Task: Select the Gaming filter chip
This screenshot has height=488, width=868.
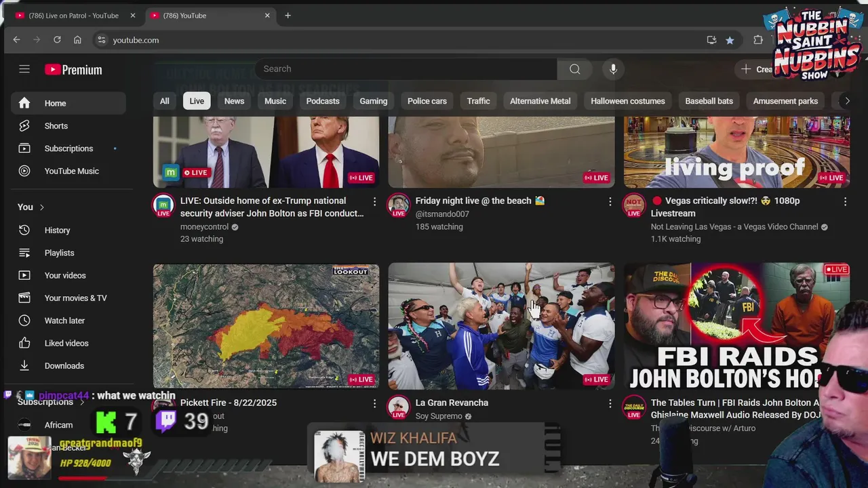Action: pyautogui.click(x=374, y=101)
